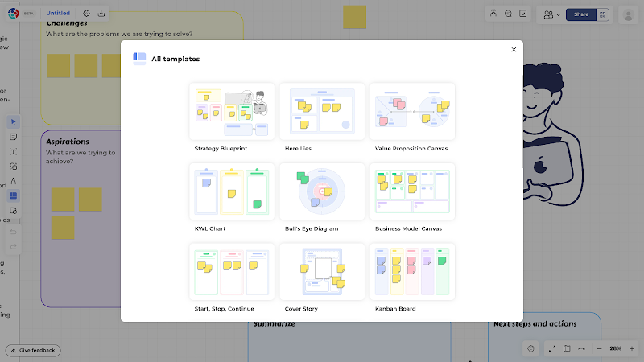644x362 pixels.
Task: Click the Share button
Action: click(581, 14)
